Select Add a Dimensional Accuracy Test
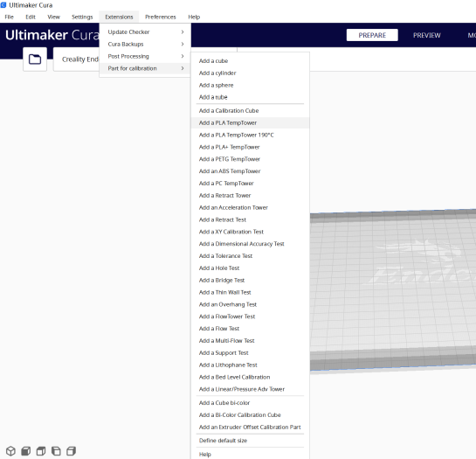Screen dimensions: 476x459 tap(250, 244)
